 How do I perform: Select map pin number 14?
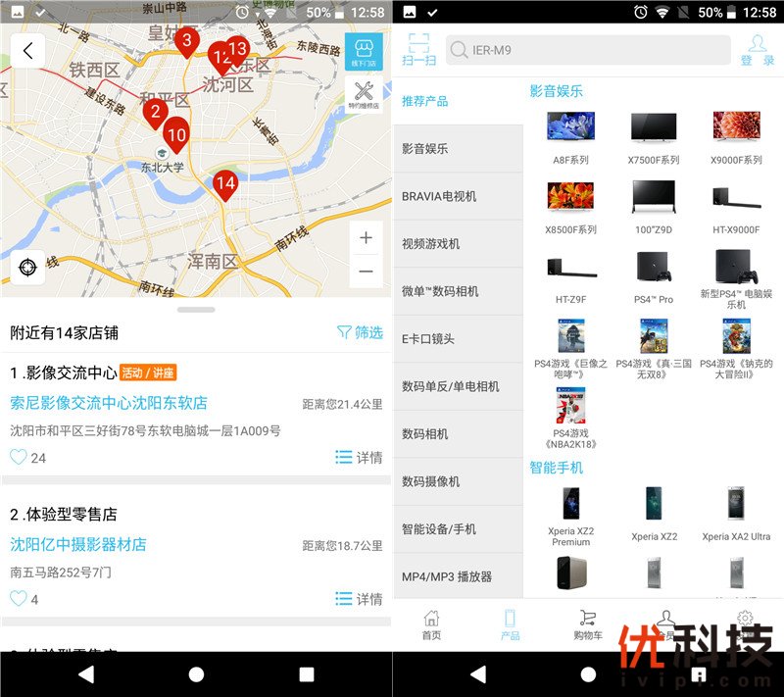[x=225, y=185]
